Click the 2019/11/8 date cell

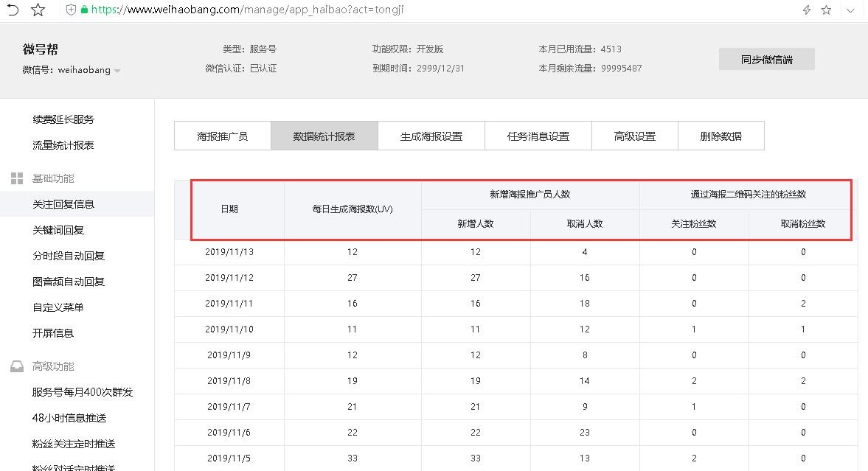point(229,381)
